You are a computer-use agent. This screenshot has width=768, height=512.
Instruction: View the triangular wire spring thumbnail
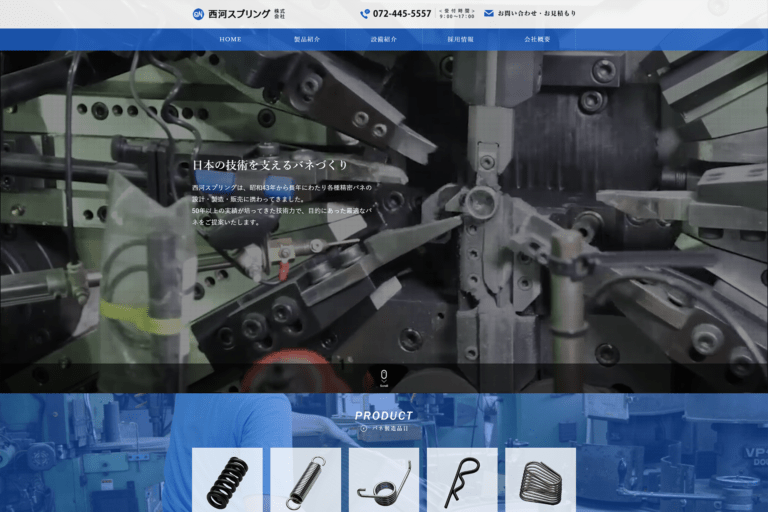[540, 480]
